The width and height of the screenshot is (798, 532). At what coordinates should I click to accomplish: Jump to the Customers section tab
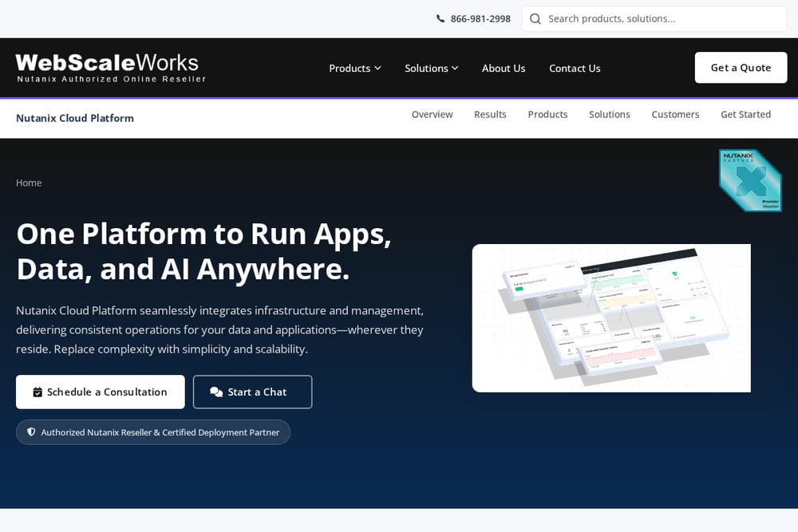tap(675, 114)
